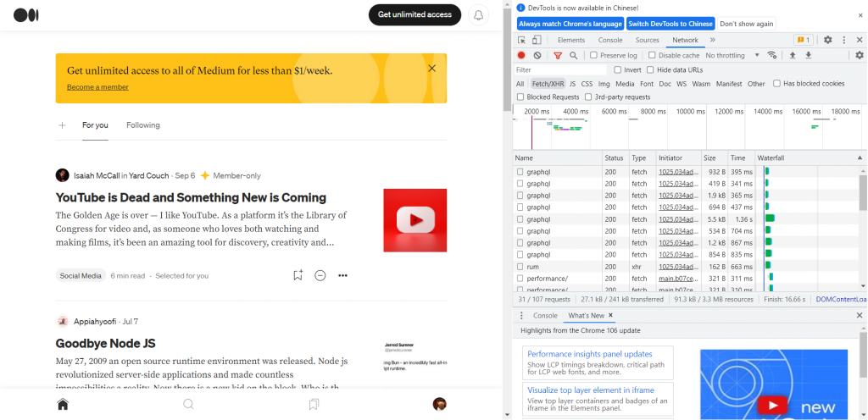868x420 pixels.
Task: Open drawer three-dot menu beside Console
Action: [521, 316]
